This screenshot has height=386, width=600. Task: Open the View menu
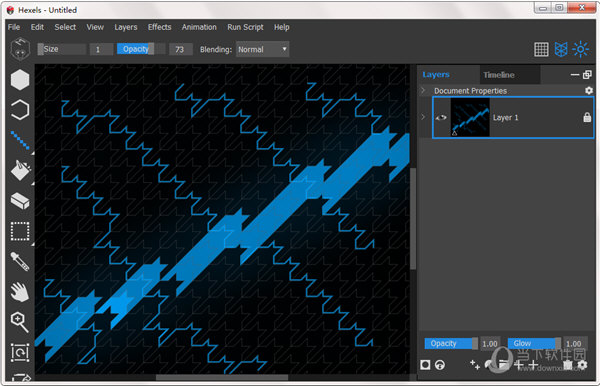click(x=95, y=27)
